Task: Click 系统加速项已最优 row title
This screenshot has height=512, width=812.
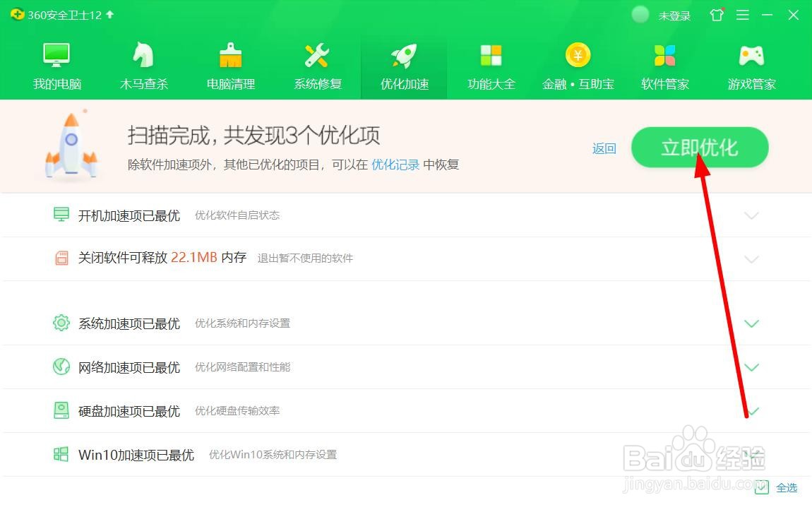Action: pos(129,323)
